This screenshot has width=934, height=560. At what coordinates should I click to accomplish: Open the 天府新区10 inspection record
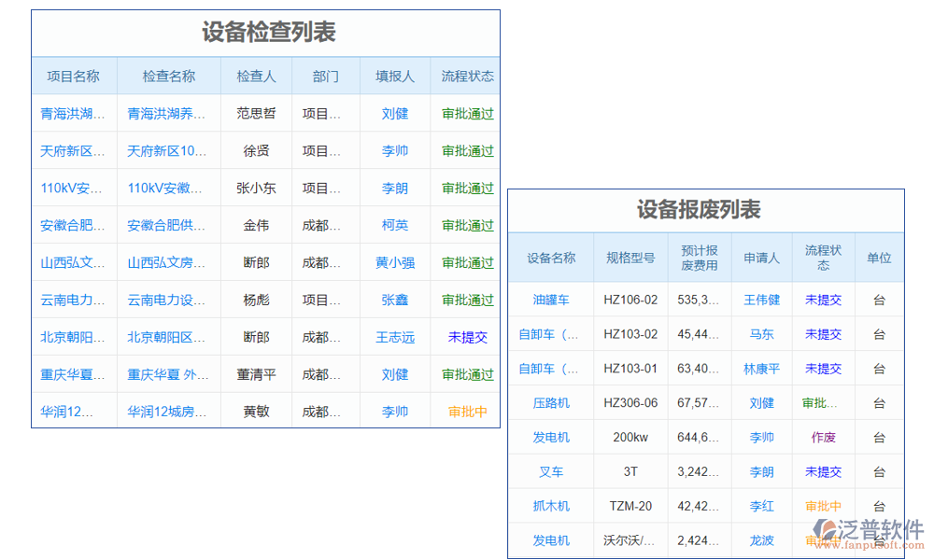click(x=167, y=150)
